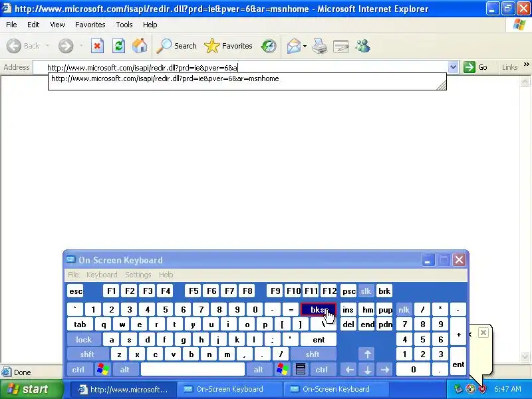Screen dimensions: 532x399
Task: Toggle the left ctrl key
Action: [x=78, y=370]
